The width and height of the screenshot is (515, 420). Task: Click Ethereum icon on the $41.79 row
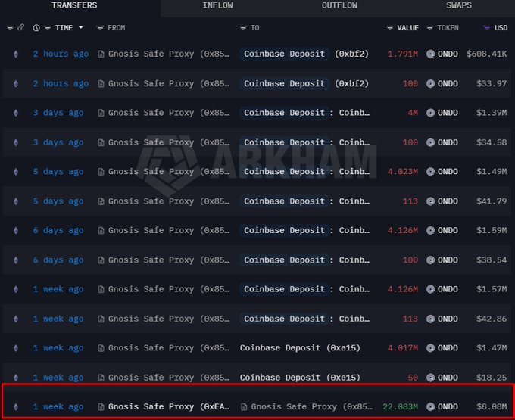(16, 201)
